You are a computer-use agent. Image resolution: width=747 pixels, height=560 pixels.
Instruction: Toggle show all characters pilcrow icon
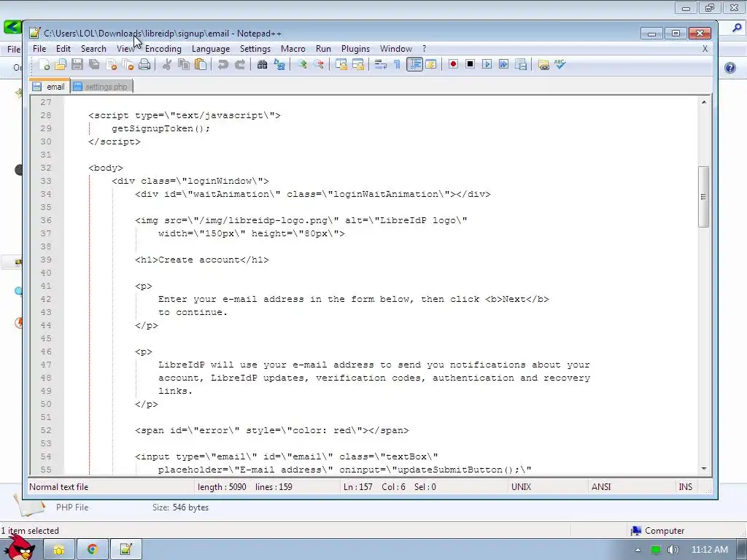397,65
